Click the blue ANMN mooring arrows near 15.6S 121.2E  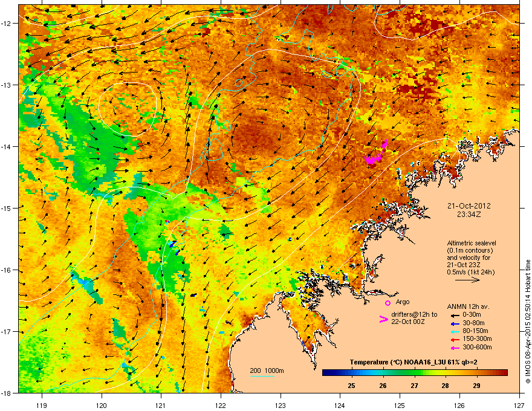174,247
